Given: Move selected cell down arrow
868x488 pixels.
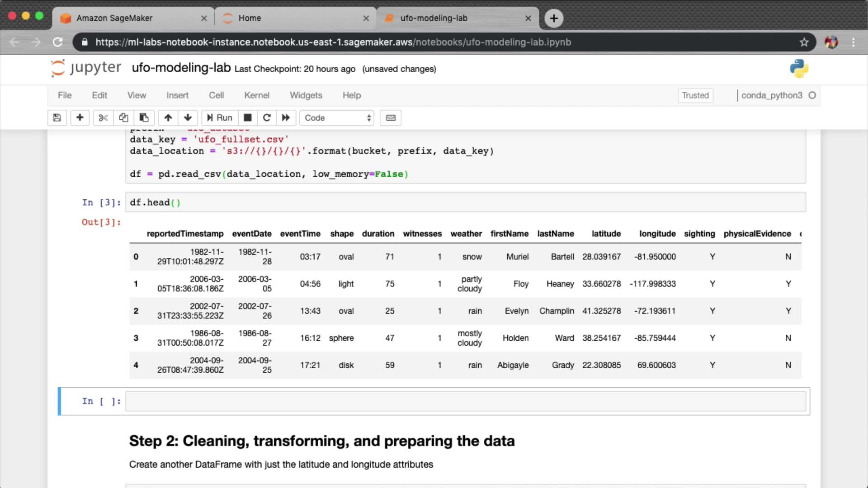Looking at the screenshot, I should coord(188,118).
